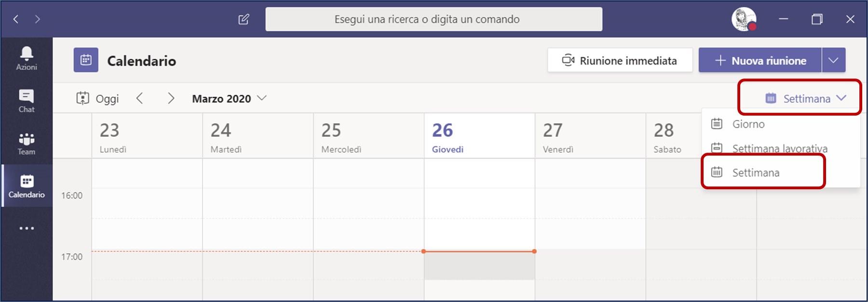Select day 24 Martedì header
This screenshot has width=868, height=302.
pyautogui.click(x=258, y=136)
